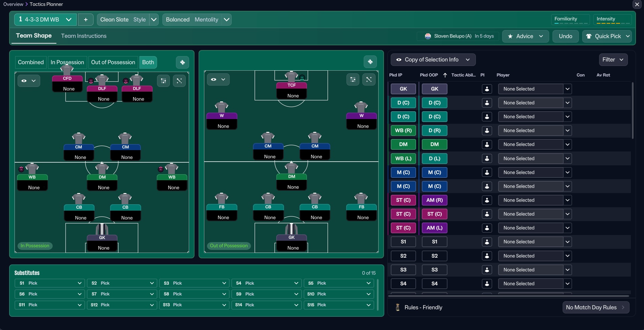Switch pitch view to Out of Possession
The height and width of the screenshot is (330, 644).
(113, 62)
